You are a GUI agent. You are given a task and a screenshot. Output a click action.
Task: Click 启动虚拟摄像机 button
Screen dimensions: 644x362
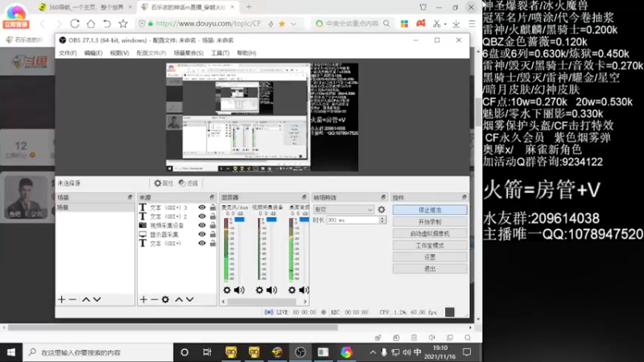(x=430, y=233)
